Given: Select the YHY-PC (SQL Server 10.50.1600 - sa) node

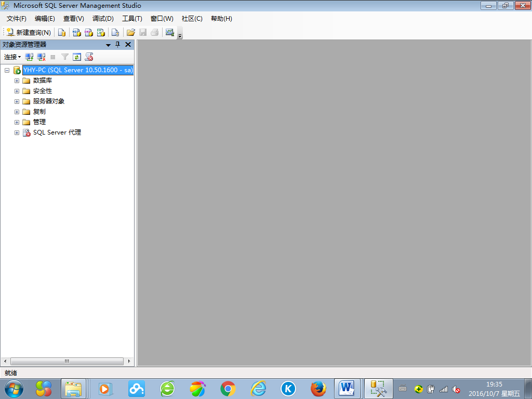Looking at the screenshot, I should point(78,70).
